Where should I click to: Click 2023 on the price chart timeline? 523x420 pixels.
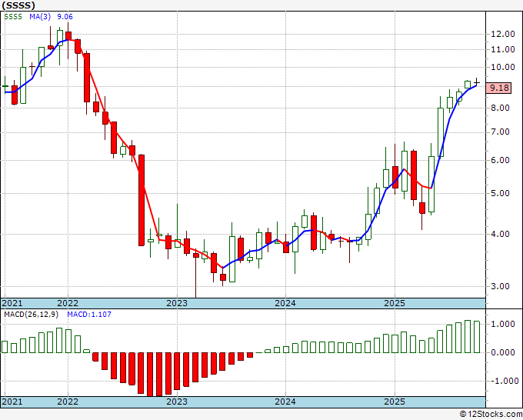(177, 303)
